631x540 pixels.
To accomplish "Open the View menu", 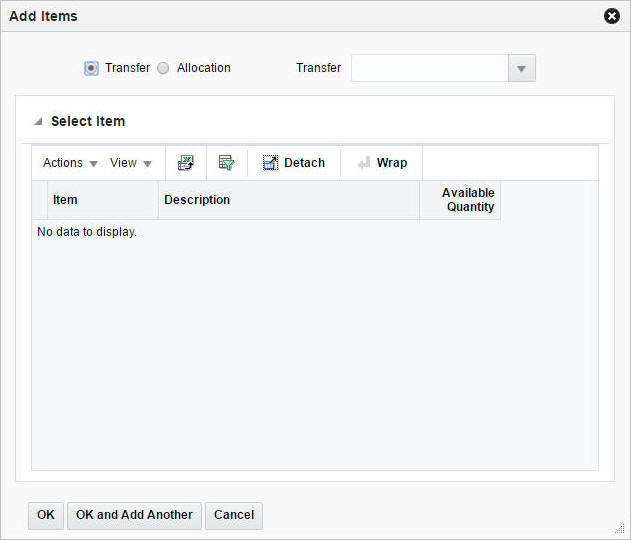I will 131,163.
